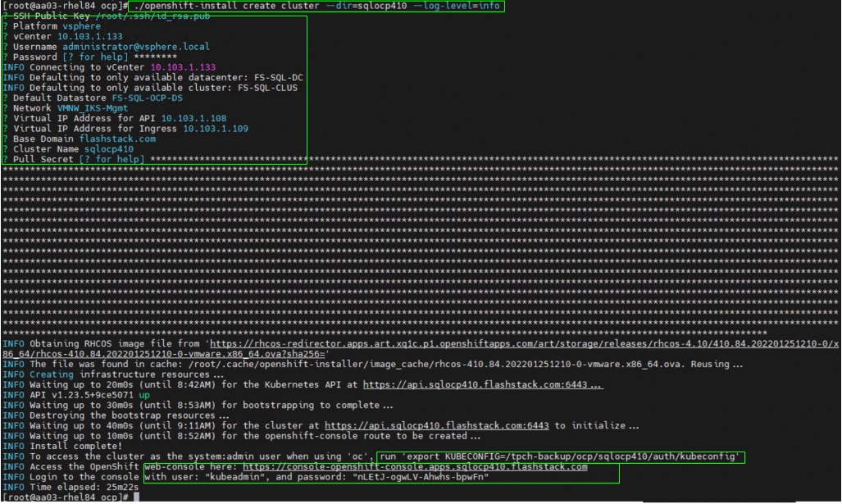Click the cluster name FS-SQL-CLUS
The width and height of the screenshot is (842, 504).
point(267,88)
